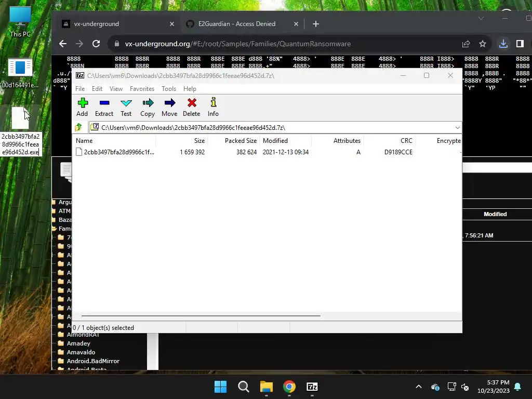Extract files using the Extract icon

[104, 107]
